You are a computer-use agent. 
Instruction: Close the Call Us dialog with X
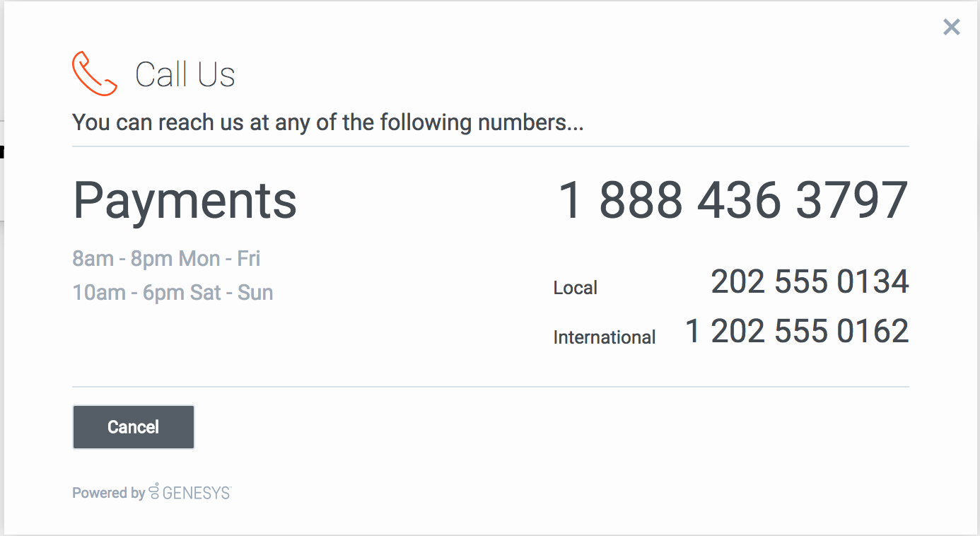[952, 28]
